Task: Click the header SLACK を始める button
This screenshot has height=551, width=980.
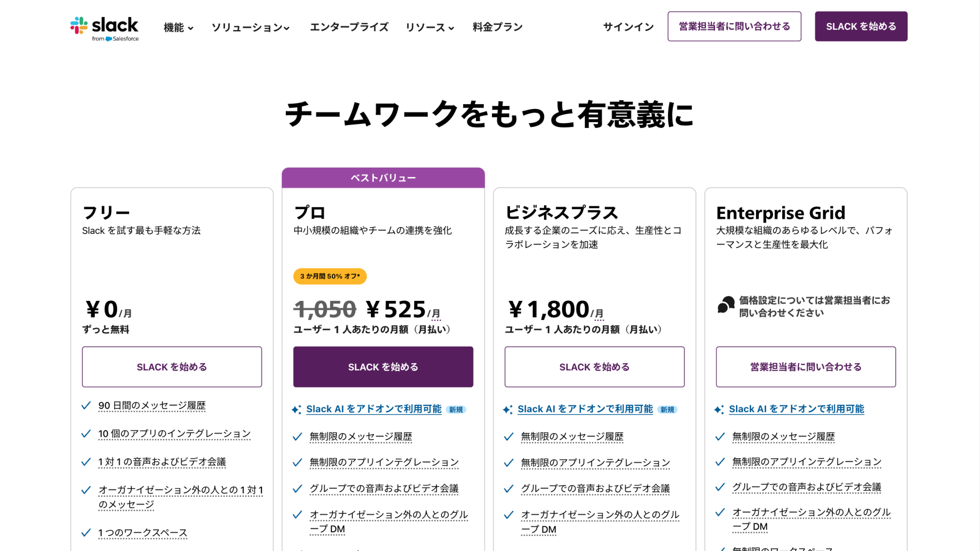Action: 861,26
